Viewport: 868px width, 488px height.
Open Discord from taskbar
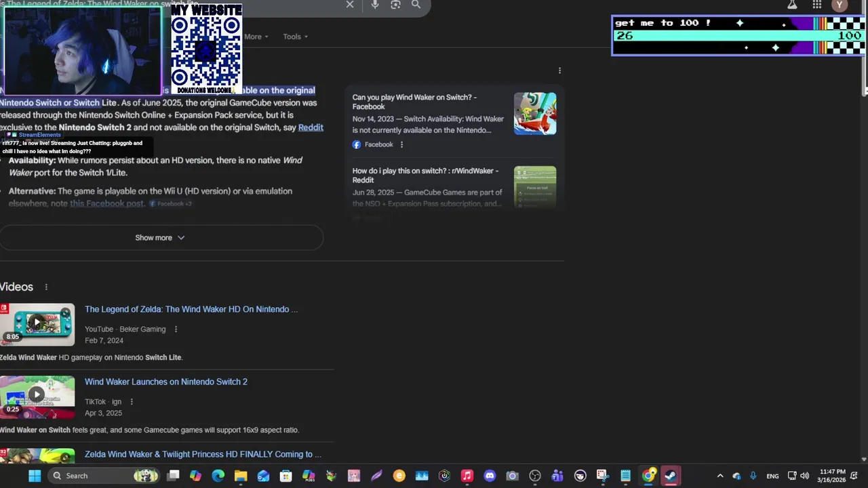coord(490,476)
